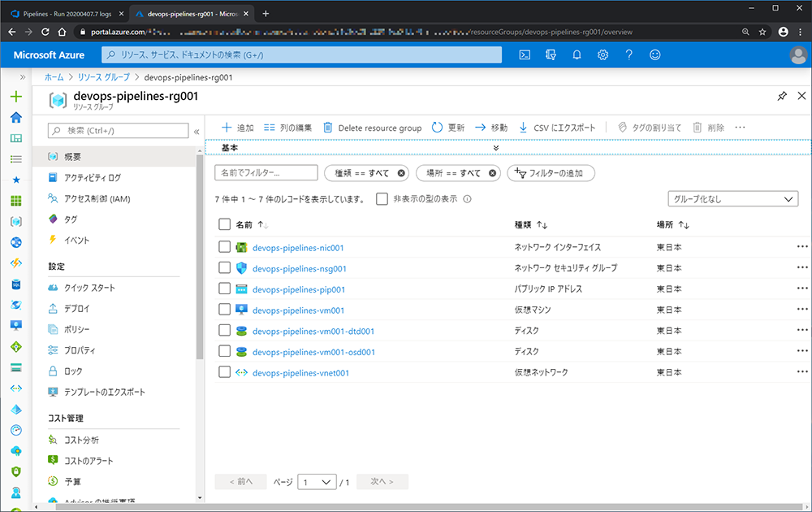Click the フィルターの追加 button
This screenshot has height=512, width=812.
[x=551, y=173]
